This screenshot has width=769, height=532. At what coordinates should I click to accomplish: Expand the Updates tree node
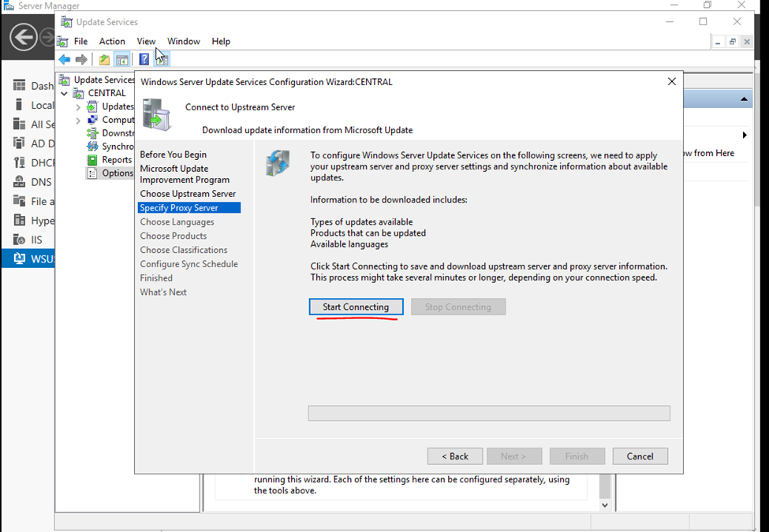(78, 107)
